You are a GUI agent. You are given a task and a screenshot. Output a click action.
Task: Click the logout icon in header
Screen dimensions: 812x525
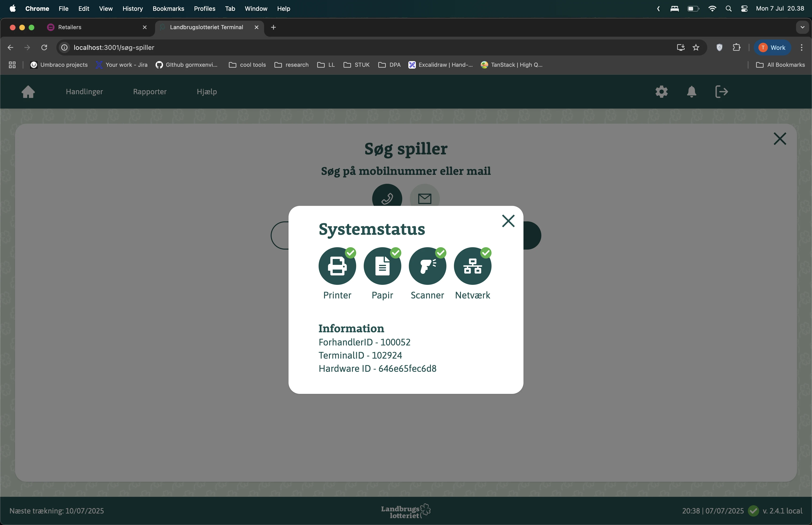[x=721, y=91]
